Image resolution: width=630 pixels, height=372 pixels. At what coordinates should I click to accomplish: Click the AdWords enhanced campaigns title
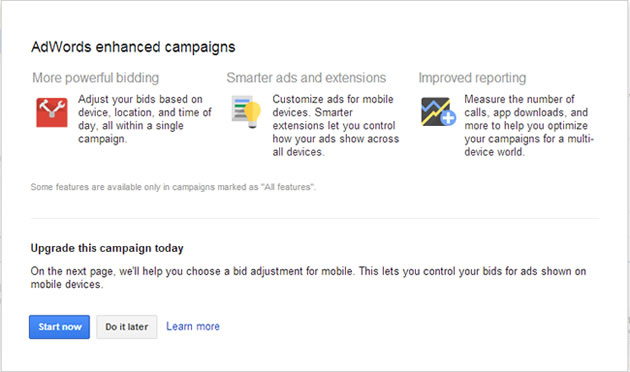(x=133, y=47)
